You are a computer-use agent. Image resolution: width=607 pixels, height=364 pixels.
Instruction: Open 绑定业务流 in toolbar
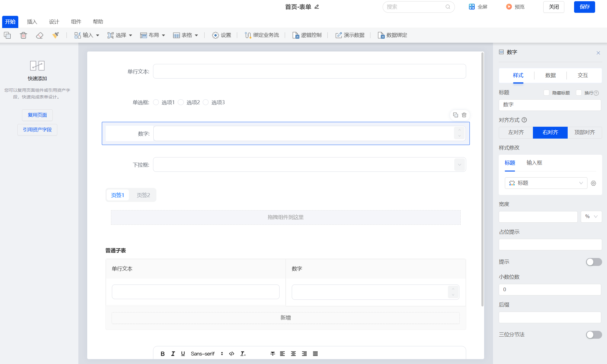coord(262,35)
